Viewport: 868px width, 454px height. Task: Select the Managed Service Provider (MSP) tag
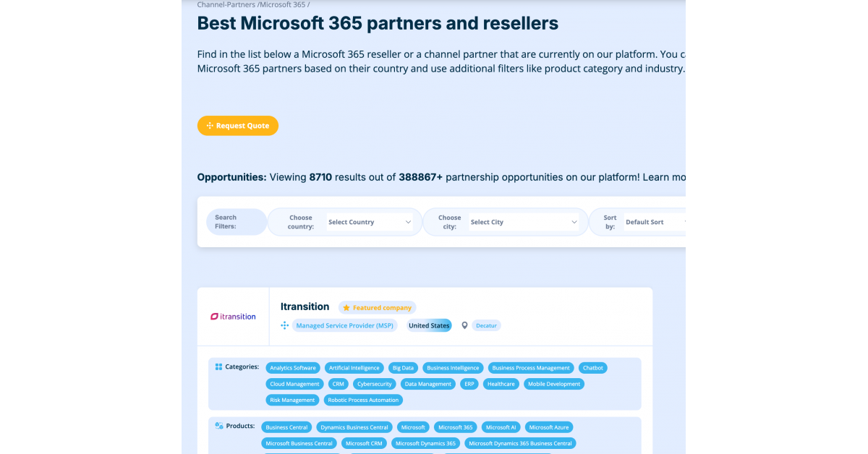coord(345,326)
